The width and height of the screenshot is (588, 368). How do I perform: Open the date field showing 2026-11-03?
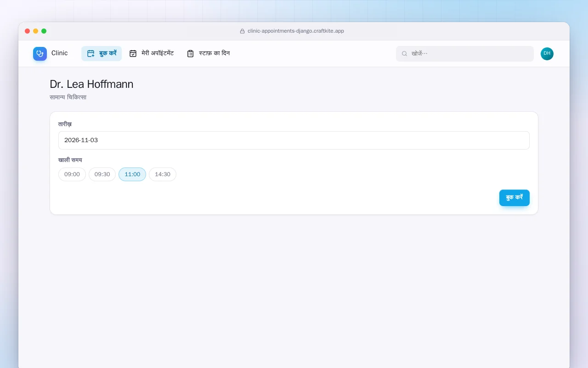pyautogui.click(x=294, y=140)
